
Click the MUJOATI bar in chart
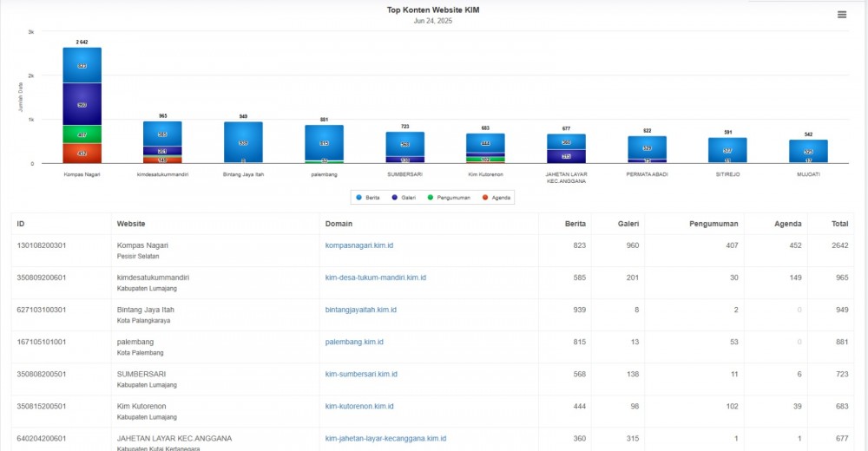click(808, 151)
